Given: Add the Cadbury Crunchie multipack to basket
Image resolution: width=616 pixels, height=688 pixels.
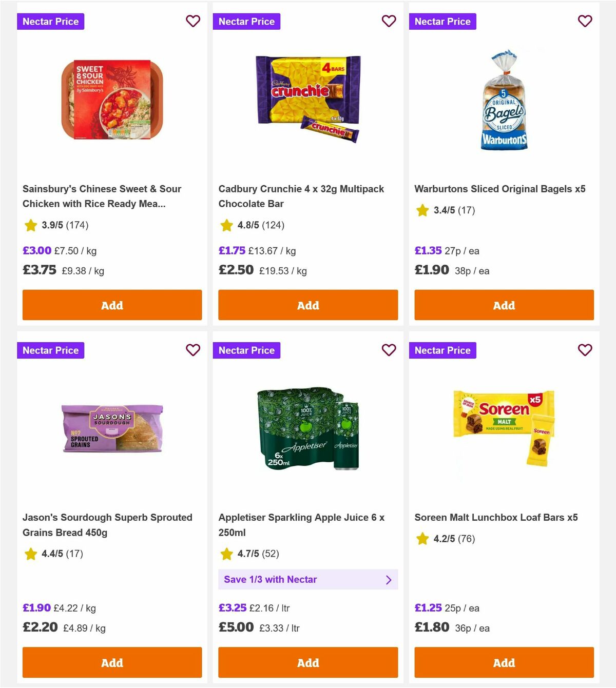Looking at the screenshot, I should click(307, 305).
